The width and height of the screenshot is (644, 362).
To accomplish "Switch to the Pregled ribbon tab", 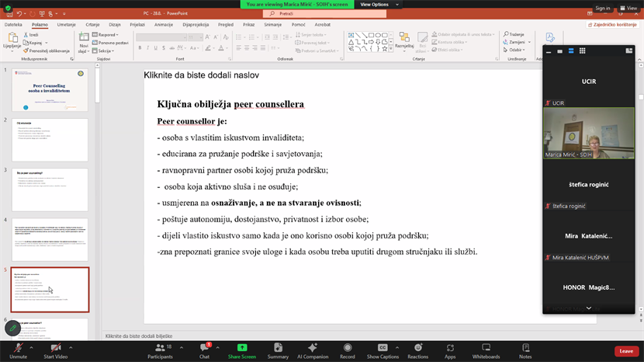I will (x=226, y=25).
